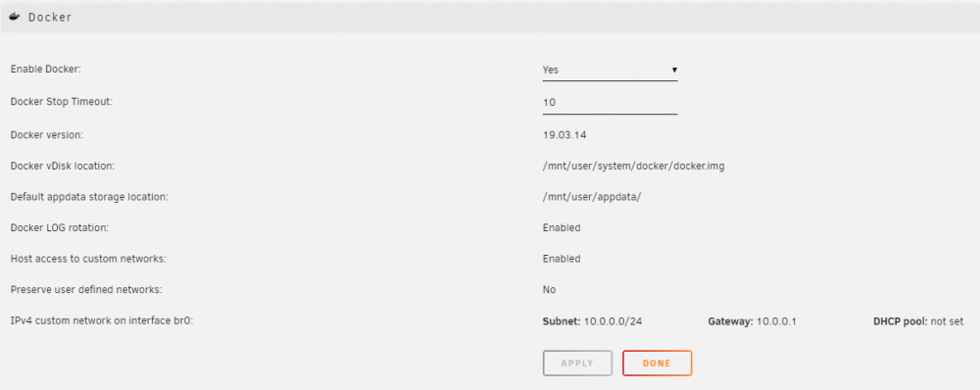This screenshot has height=390, width=980.
Task: Click the Enable Docker dropdown arrow
Action: click(674, 70)
